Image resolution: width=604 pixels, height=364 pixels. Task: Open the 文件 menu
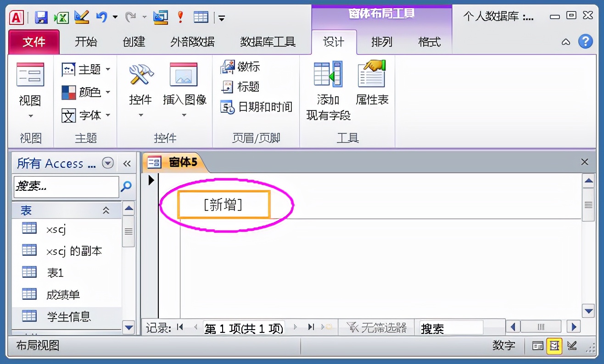(33, 42)
